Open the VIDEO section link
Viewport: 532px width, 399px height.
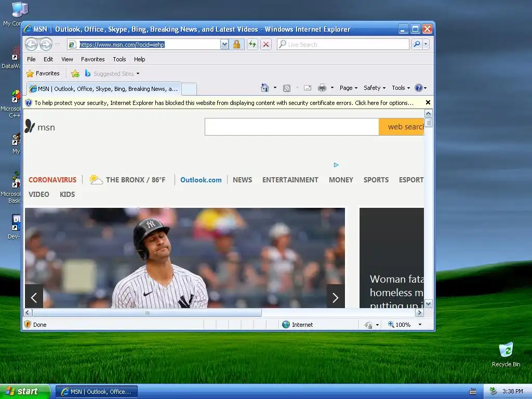[38, 194]
